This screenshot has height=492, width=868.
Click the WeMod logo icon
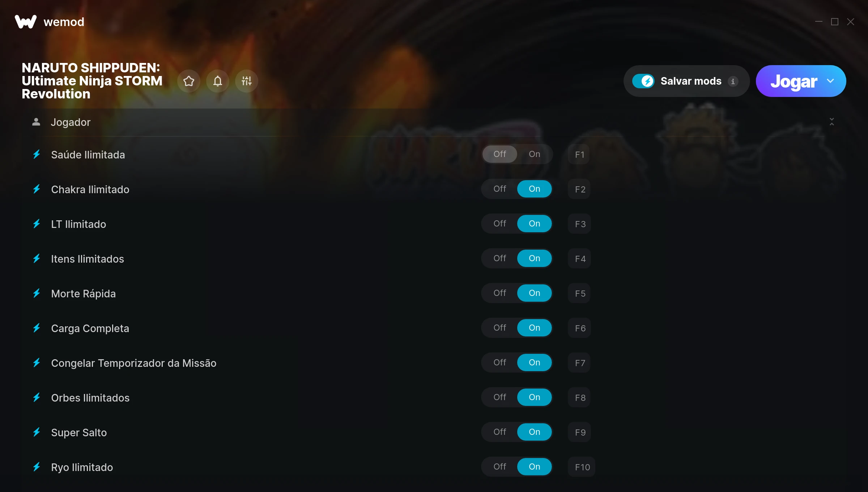tap(25, 22)
